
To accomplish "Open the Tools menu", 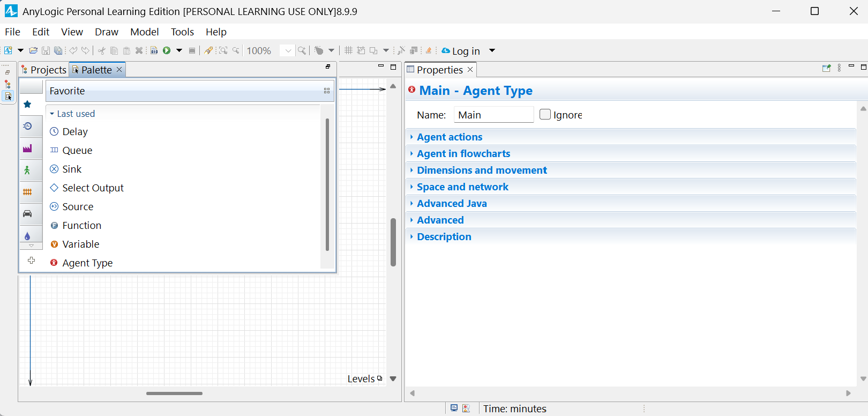I will click(182, 32).
